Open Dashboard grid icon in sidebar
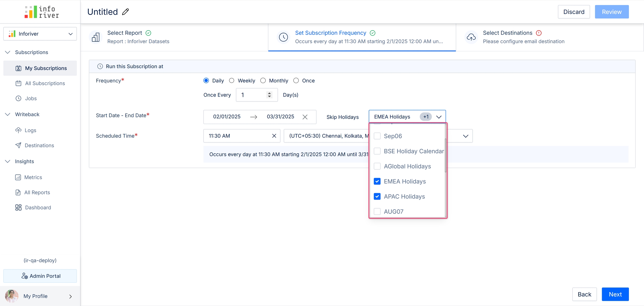The height and width of the screenshot is (306, 644). [x=18, y=207]
